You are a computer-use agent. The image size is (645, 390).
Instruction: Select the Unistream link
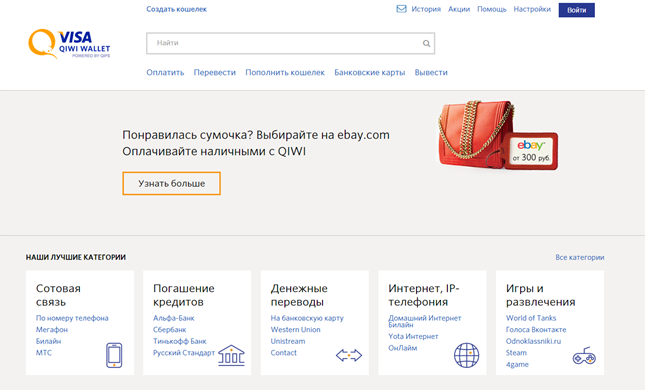click(288, 341)
